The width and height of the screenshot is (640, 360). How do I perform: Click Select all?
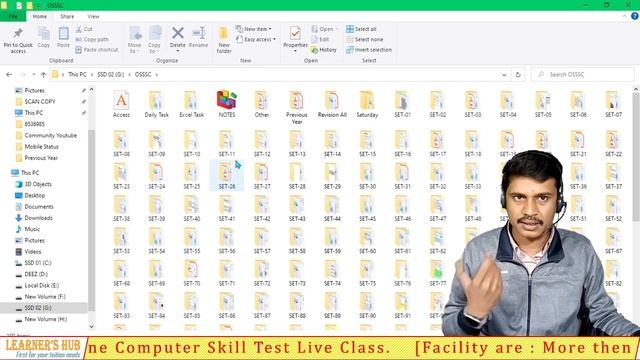pyautogui.click(x=361, y=29)
